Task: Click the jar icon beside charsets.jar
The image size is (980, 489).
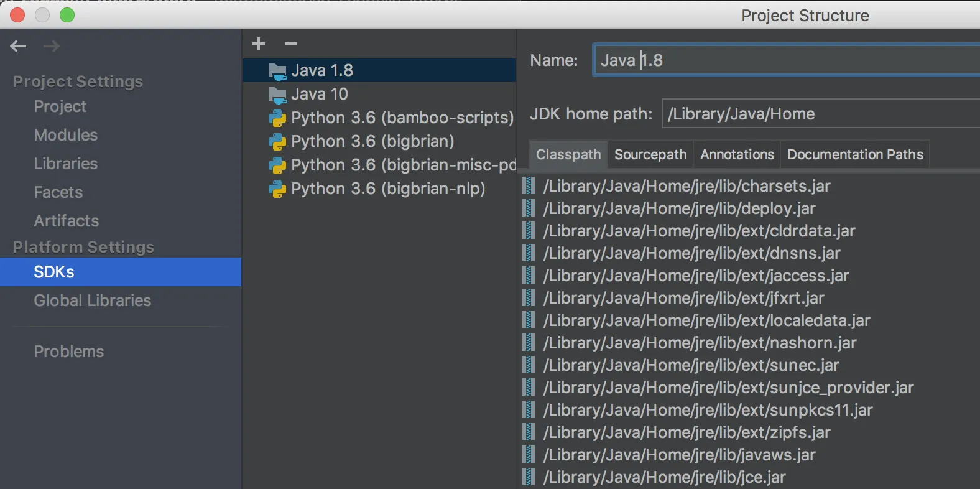Action: pos(529,185)
